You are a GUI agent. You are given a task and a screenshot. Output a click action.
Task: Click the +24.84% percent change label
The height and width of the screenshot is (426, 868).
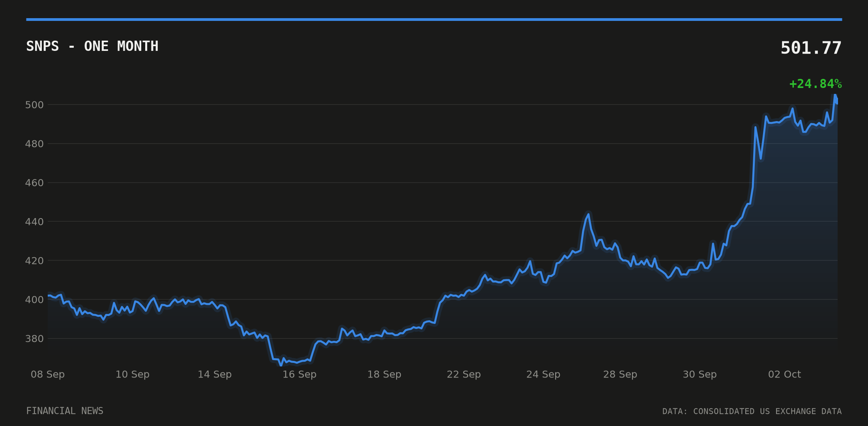click(815, 84)
